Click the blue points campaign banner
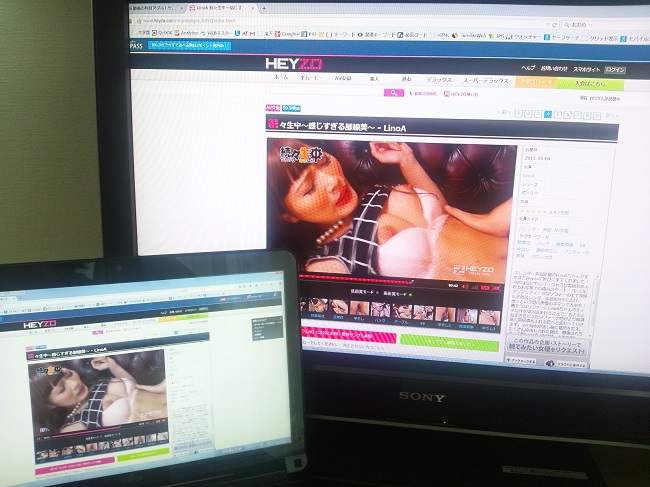 click(189, 45)
